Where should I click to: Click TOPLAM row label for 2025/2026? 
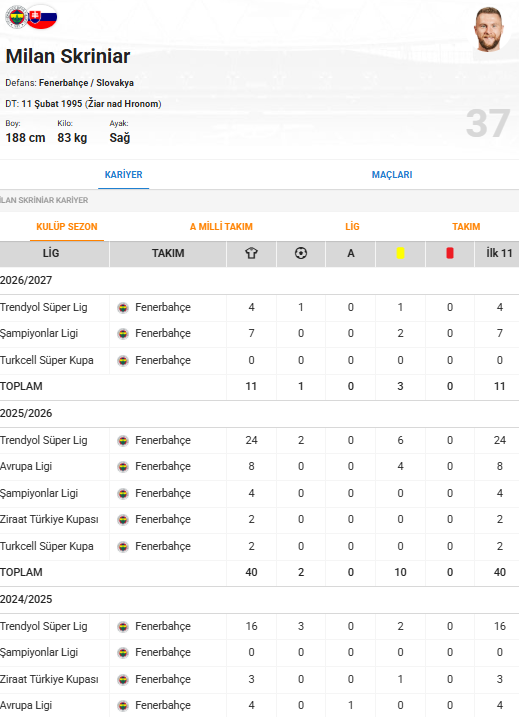pyautogui.click(x=21, y=573)
